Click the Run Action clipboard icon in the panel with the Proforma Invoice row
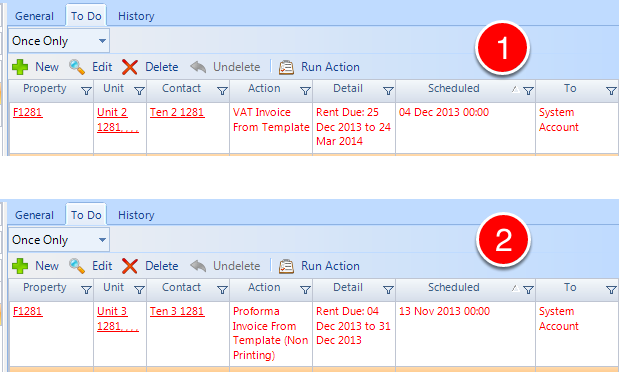This screenshot has width=619, height=378. click(x=286, y=266)
